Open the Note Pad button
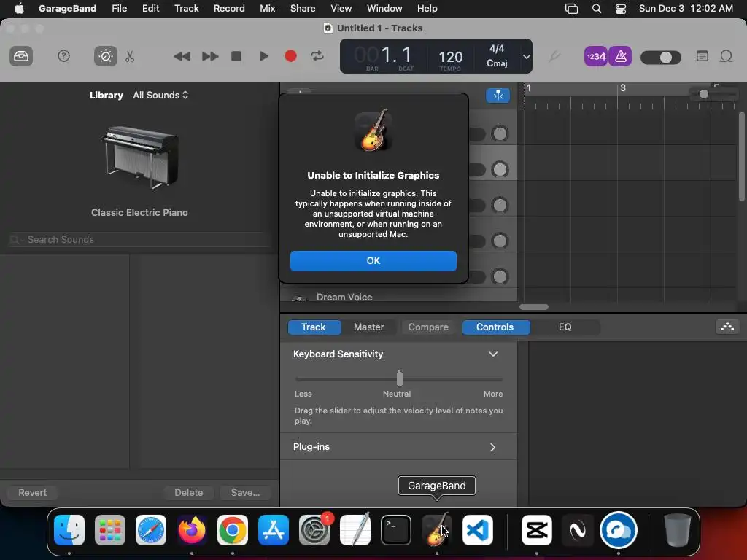The width and height of the screenshot is (747, 560). tap(703, 56)
